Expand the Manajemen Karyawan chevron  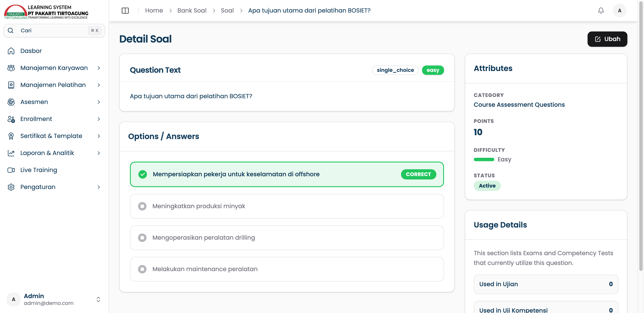tap(99, 68)
